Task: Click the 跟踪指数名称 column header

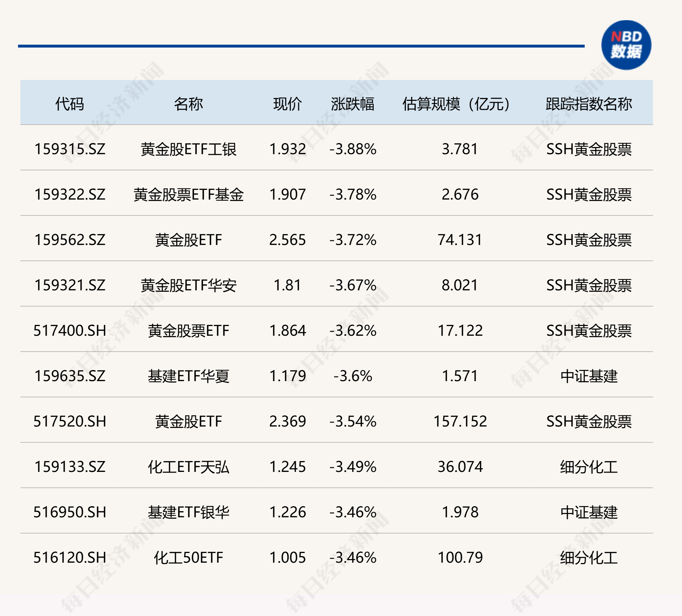Action: (x=589, y=104)
